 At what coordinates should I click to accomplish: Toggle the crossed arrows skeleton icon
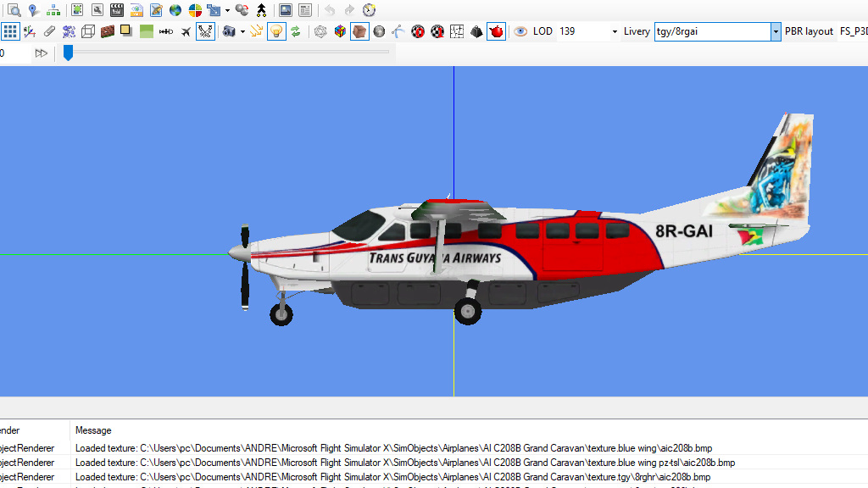coord(205,31)
